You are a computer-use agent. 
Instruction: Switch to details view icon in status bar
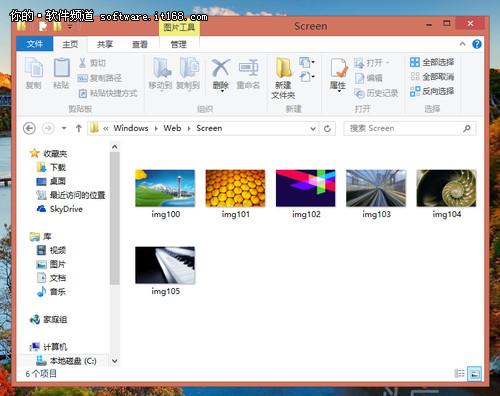[460, 374]
